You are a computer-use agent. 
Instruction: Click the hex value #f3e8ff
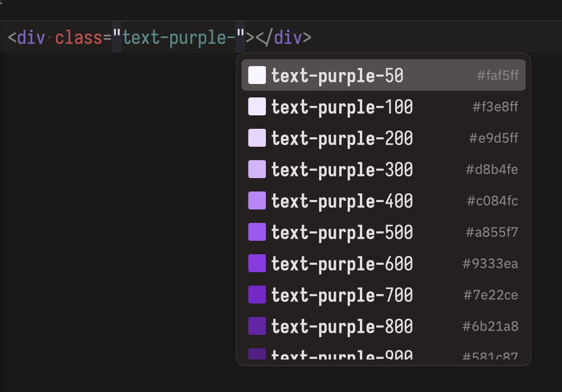[495, 106]
